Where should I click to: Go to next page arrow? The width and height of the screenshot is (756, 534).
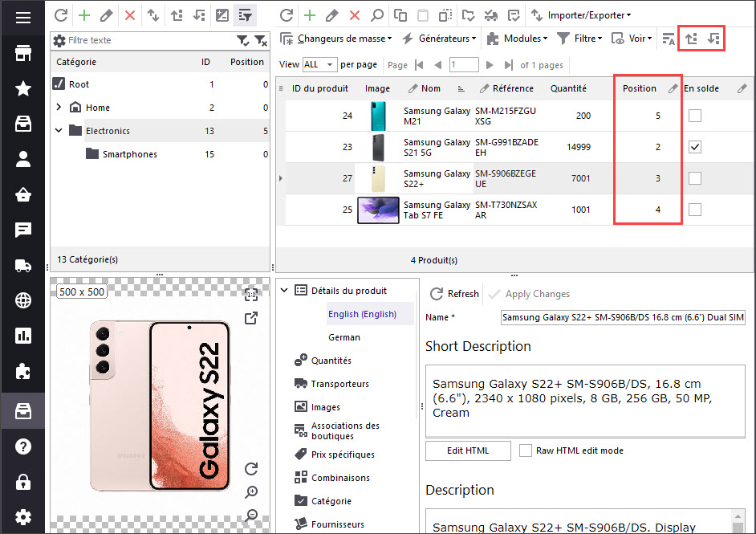[x=490, y=65]
